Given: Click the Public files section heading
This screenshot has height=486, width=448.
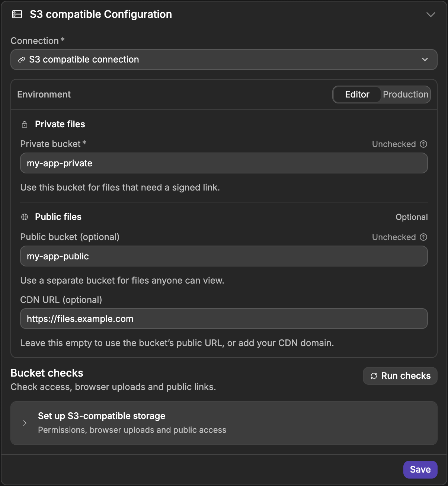Looking at the screenshot, I should (58, 217).
